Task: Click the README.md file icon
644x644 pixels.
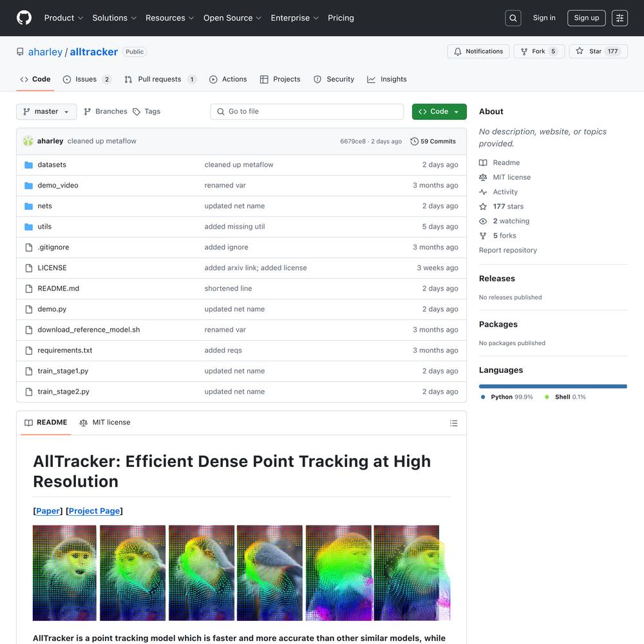Action: 29,289
